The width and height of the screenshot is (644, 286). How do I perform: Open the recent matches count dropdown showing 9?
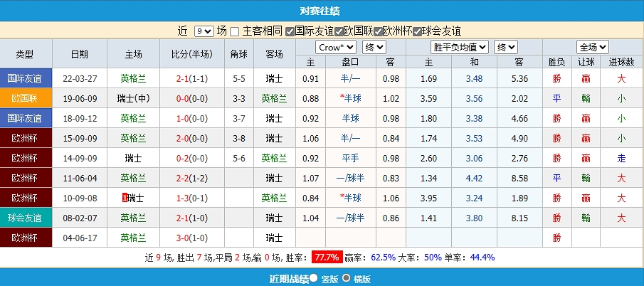tap(204, 31)
